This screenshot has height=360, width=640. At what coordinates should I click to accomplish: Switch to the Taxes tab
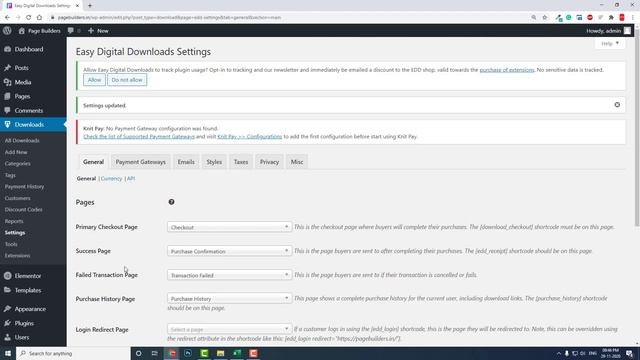[241, 162]
